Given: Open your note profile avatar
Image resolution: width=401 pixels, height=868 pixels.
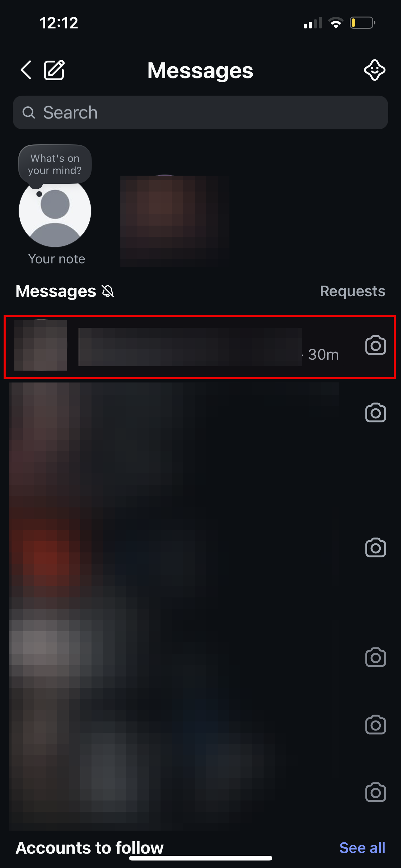Looking at the screenshot, I should click(55, 211).
